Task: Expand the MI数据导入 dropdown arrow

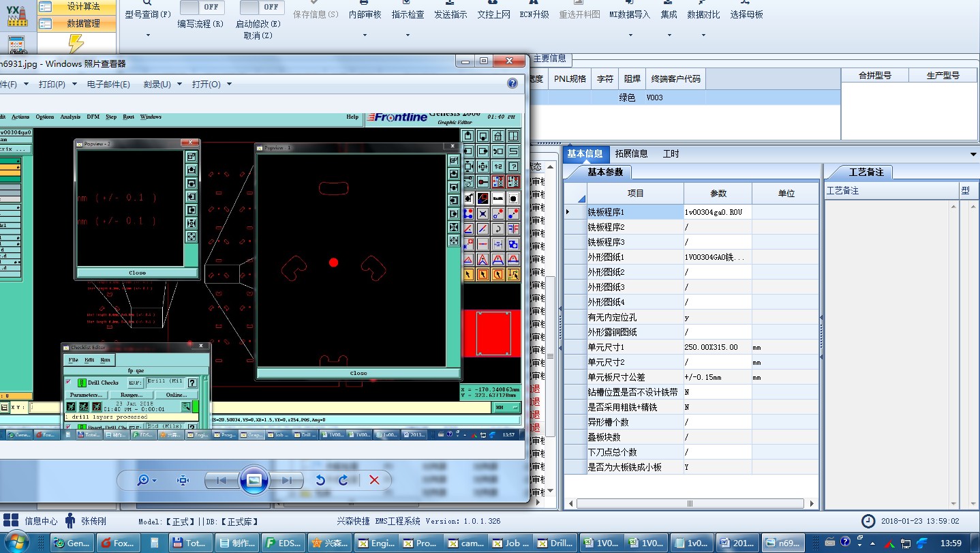Action: pos(630,34)
